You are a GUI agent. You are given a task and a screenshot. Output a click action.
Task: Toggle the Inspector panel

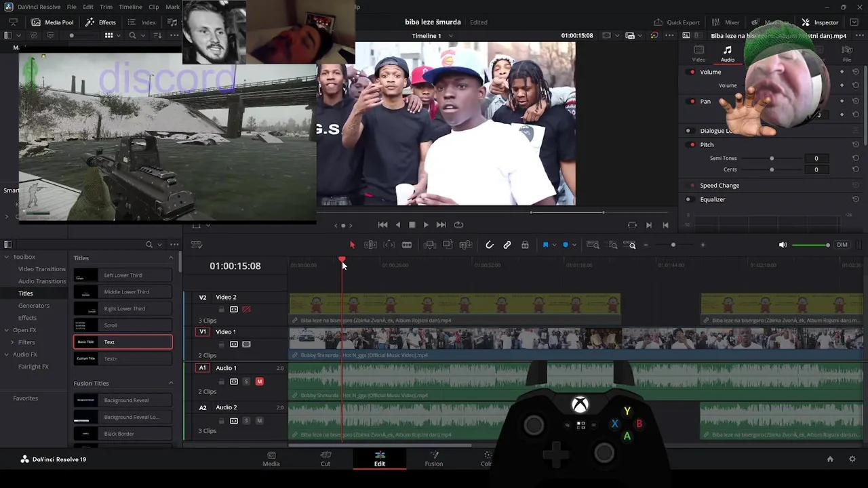pos(820,22)
